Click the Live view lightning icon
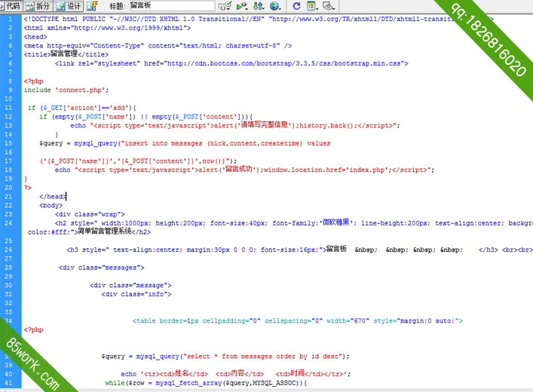The height and width of the screenshot is (392, 533). 92,6
